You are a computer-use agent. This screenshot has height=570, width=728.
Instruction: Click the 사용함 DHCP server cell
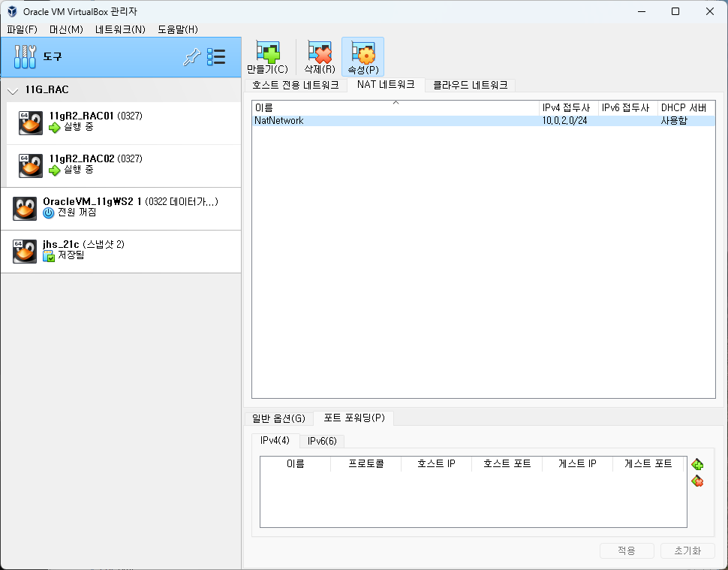(674, 121)
